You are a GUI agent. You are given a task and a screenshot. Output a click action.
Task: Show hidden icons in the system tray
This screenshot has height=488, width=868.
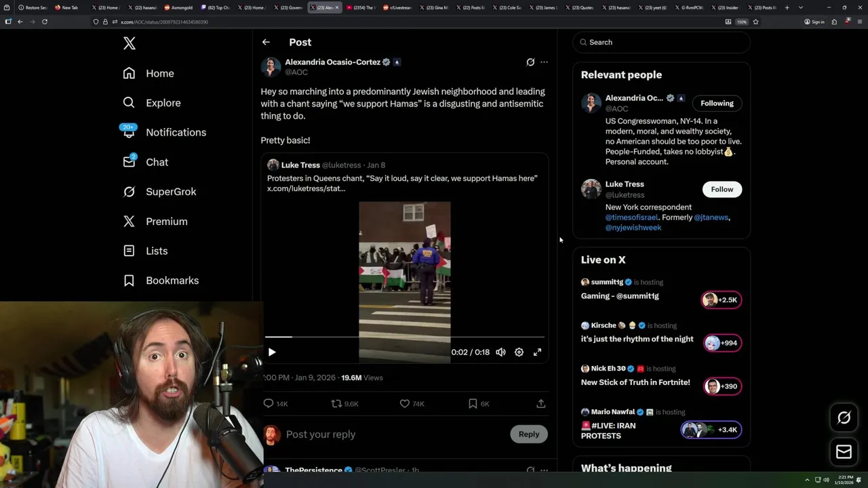pyautogui.click(x=807, y=480)
